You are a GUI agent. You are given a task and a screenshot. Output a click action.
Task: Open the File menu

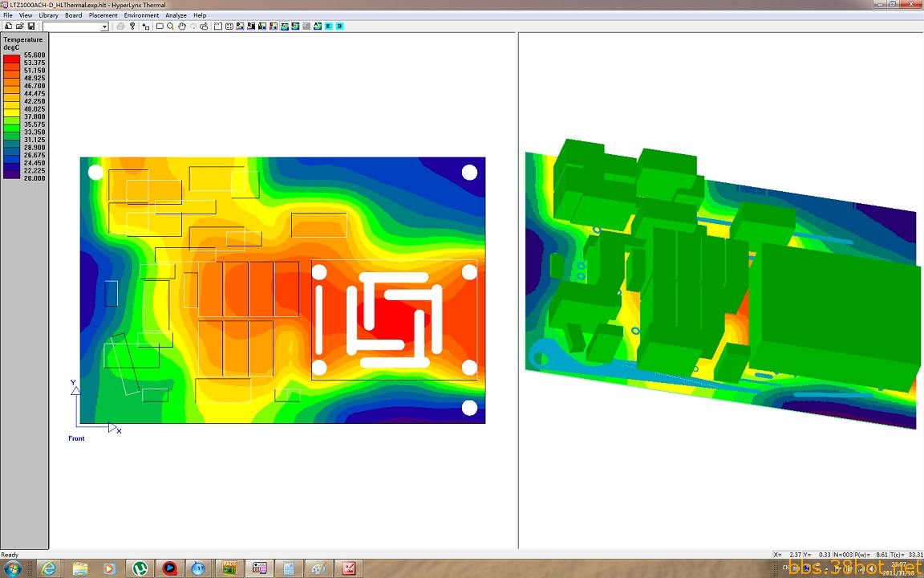click(8, 15)
